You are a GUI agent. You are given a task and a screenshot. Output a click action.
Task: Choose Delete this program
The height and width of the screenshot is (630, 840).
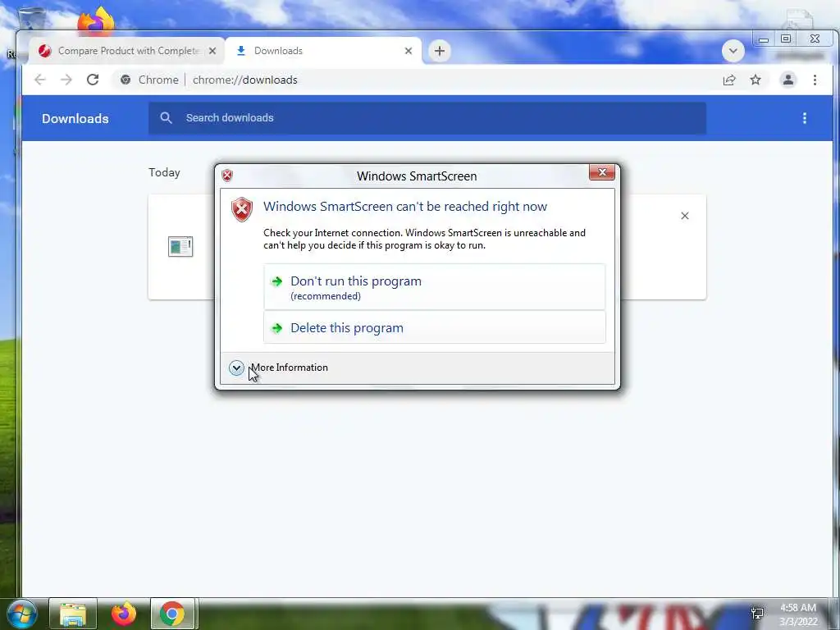pos(435,327)
